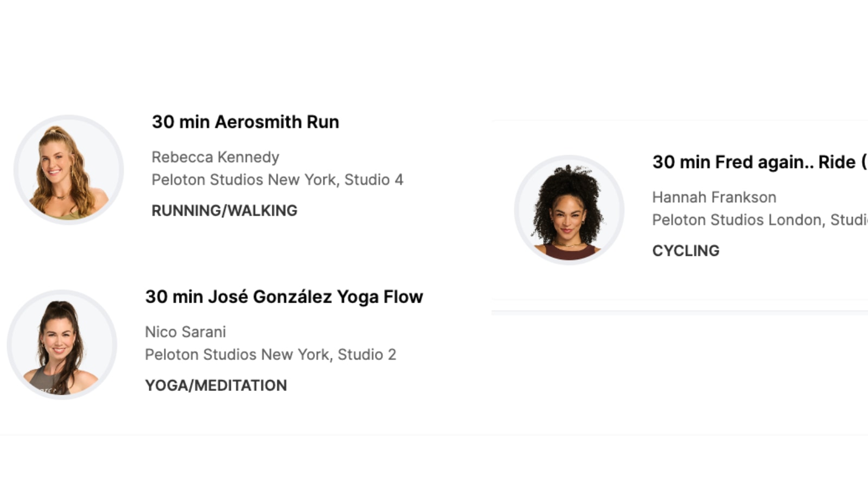
Task: Click the gray divider bar below the Cycling card
Action: click(x=678, y=312)
